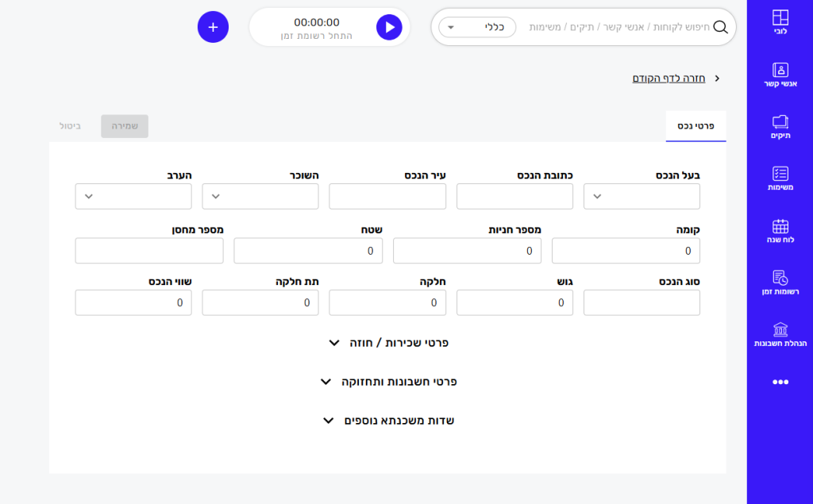The height and width of the screenshot is (504, 813).
Task: Click the שמירה save button
Action: 125,126
